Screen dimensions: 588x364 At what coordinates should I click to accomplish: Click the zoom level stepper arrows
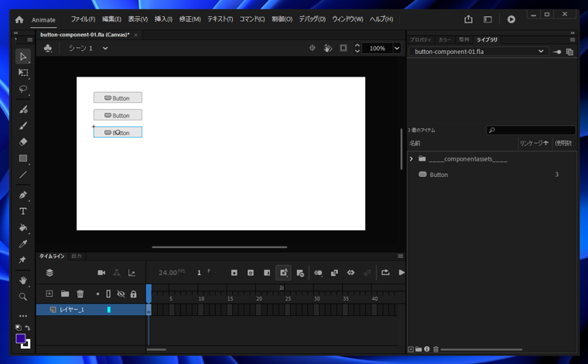(357, 48)
